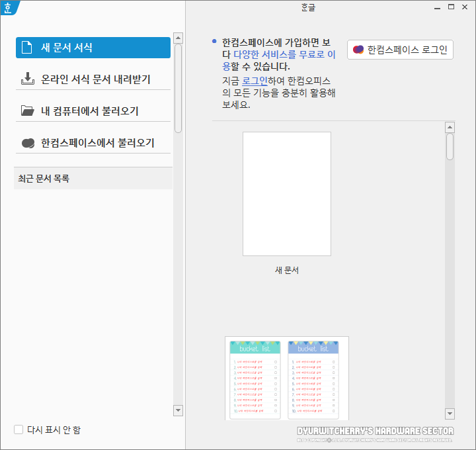Open 한컴스페이스에서 불러오기
The width and height of the screenshot is (476, 450).
pos(93,143)
